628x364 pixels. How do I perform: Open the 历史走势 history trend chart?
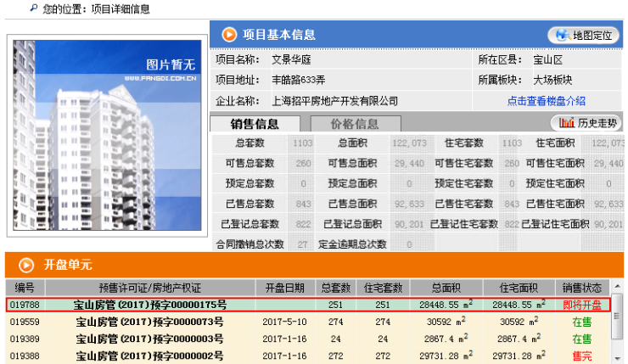586,123
